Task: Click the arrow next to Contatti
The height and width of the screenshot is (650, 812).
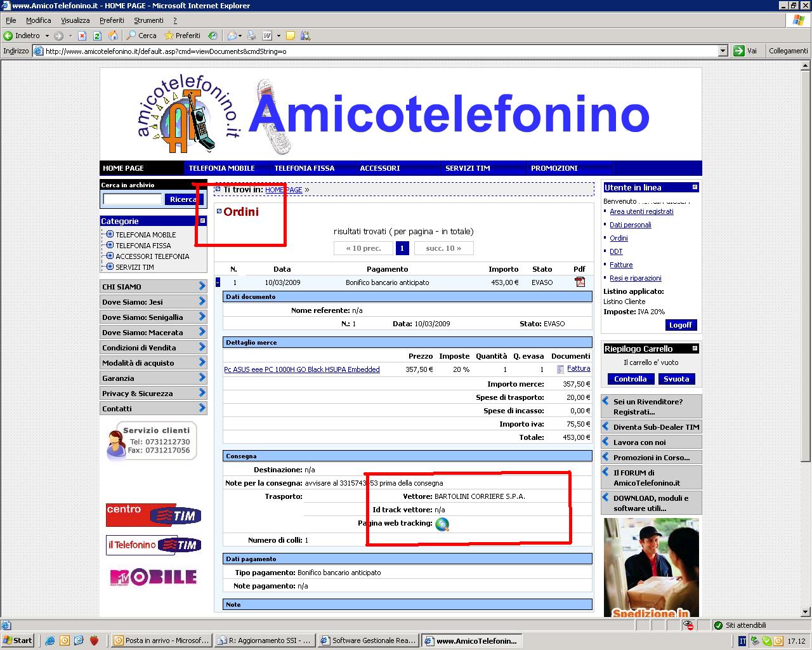Action: [x=202, y=408]
